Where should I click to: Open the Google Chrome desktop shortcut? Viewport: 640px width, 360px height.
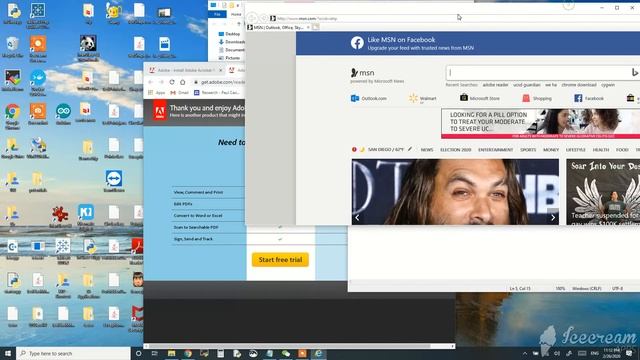tap(13, 116)
